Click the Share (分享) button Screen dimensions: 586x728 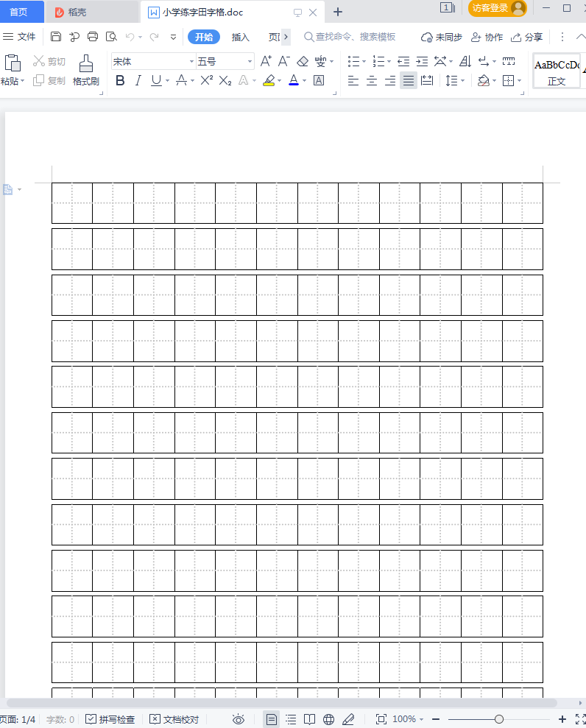pos(527,37)
